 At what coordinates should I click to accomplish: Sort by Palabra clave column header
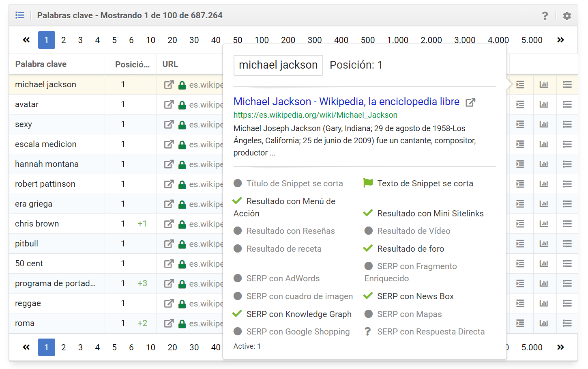coord(41,64)
